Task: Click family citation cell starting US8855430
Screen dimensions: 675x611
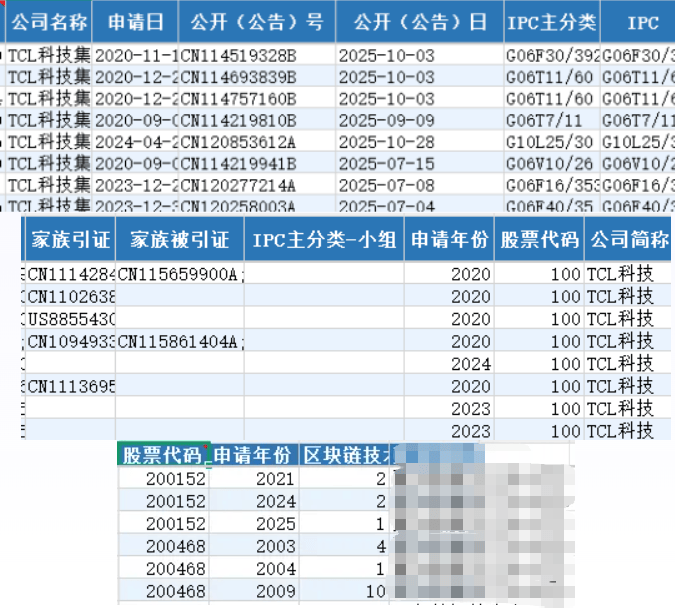Action: pos(71,319)
